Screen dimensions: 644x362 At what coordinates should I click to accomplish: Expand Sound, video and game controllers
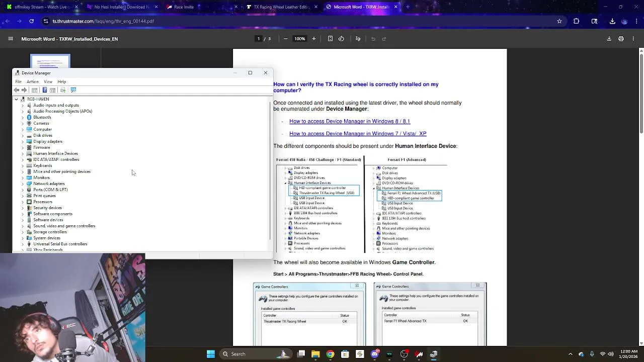(x=23, y=226)
